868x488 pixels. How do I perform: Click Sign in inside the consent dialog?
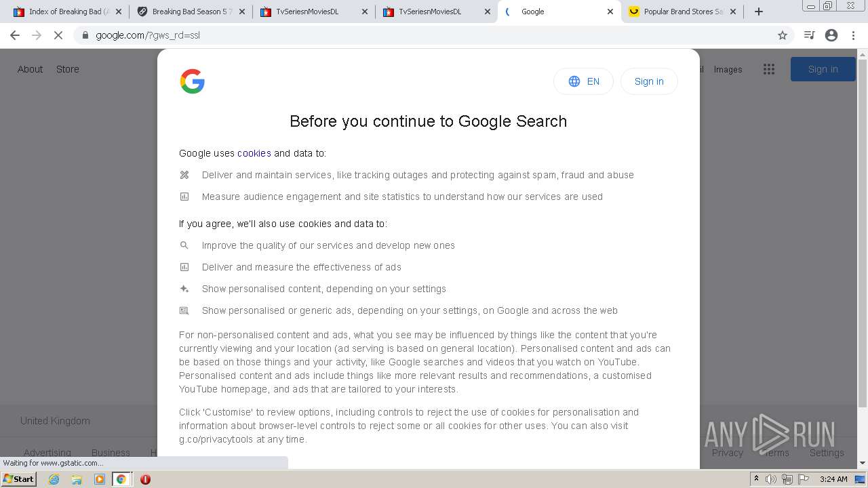point(649,81)
